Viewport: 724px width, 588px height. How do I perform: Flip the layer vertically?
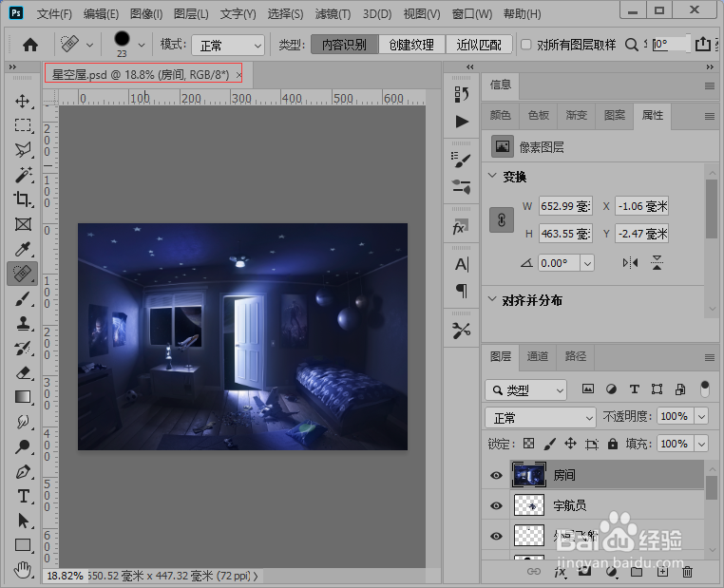tap(657, 263)
